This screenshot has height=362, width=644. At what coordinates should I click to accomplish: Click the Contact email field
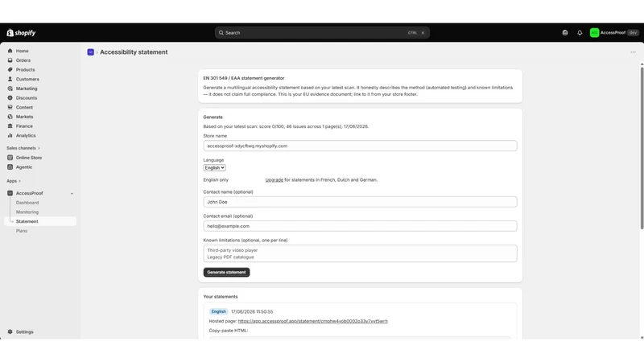tap(360, 226)
